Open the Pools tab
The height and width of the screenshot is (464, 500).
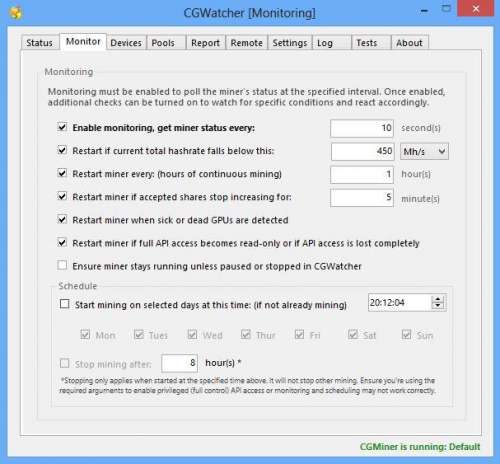pyautogui.click(x=165, y=43)
